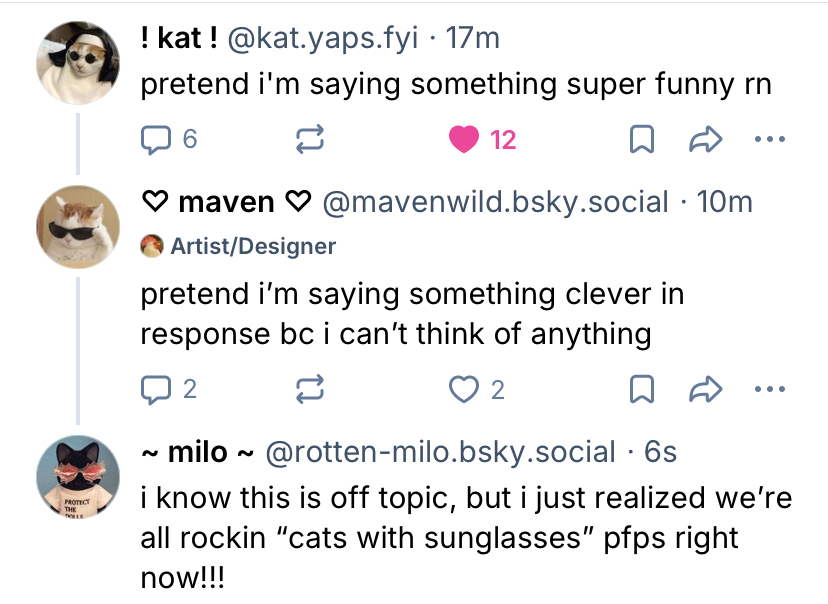Repost kat's super funny post
The width and height of the screenshot is (828, 604).
coord(310,140)
